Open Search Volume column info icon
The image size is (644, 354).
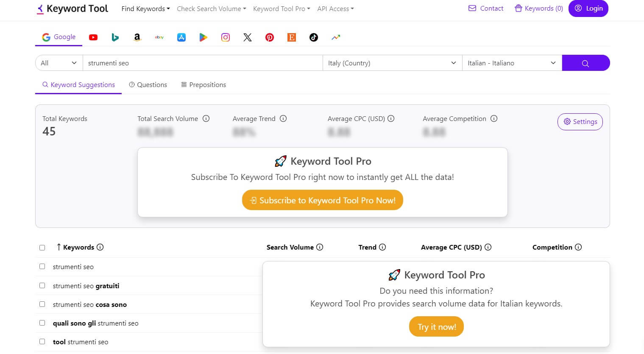tap(320, 247)
